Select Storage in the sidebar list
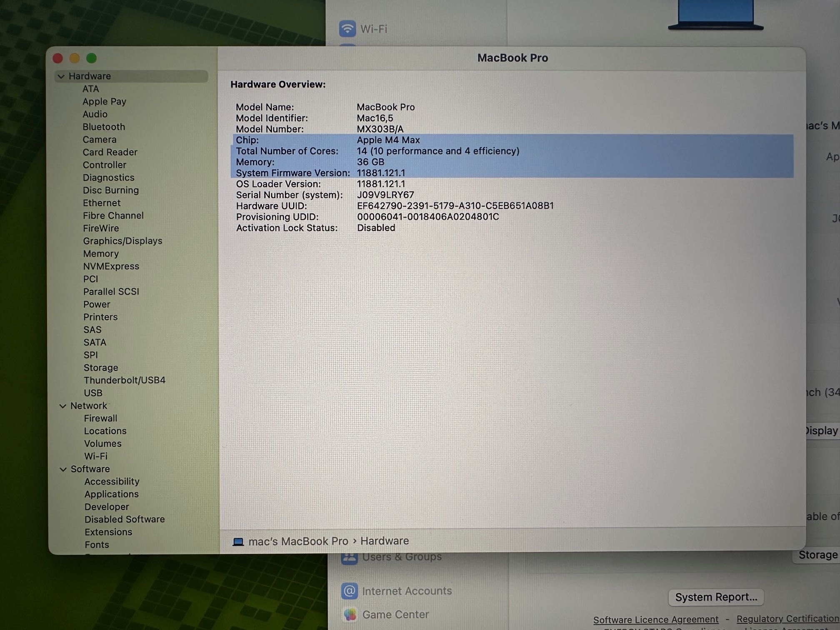The width and height of the screenshot is (840, 630). click(x=101, y=368)
